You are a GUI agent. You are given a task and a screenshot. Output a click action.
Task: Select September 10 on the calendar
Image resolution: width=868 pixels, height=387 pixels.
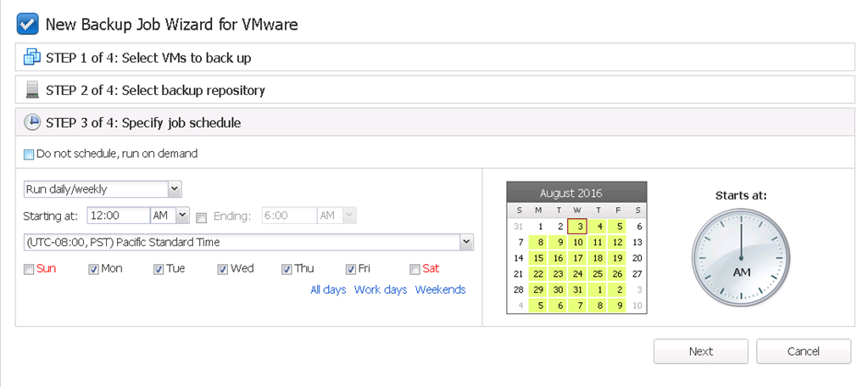click(x=637, y=306)
